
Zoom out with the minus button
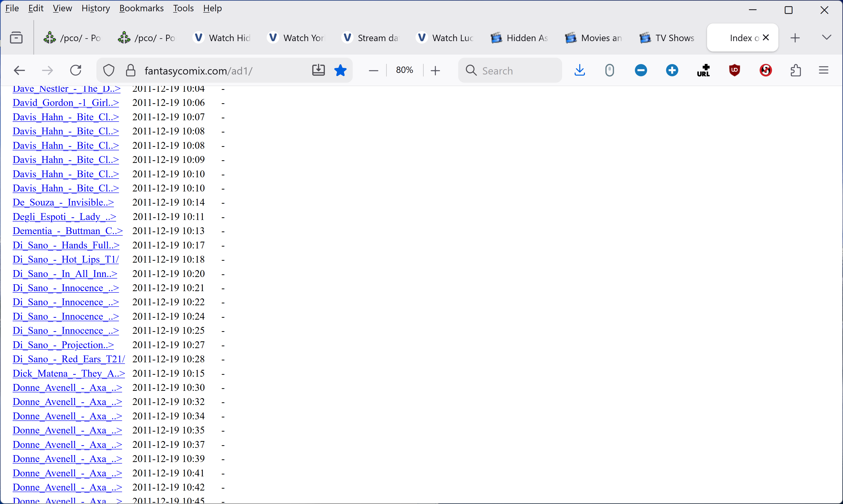(373, 70)
